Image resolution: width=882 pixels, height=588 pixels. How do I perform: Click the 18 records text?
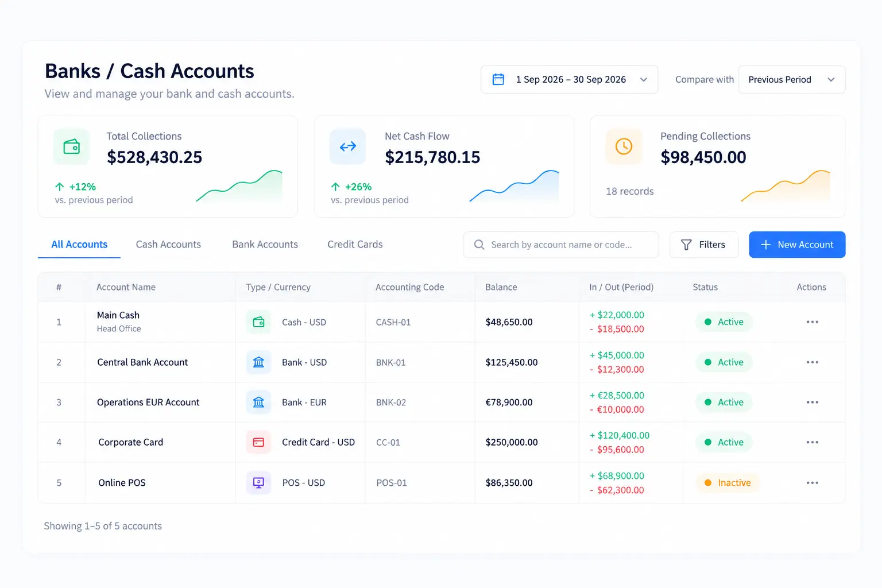tap(630, 191)
